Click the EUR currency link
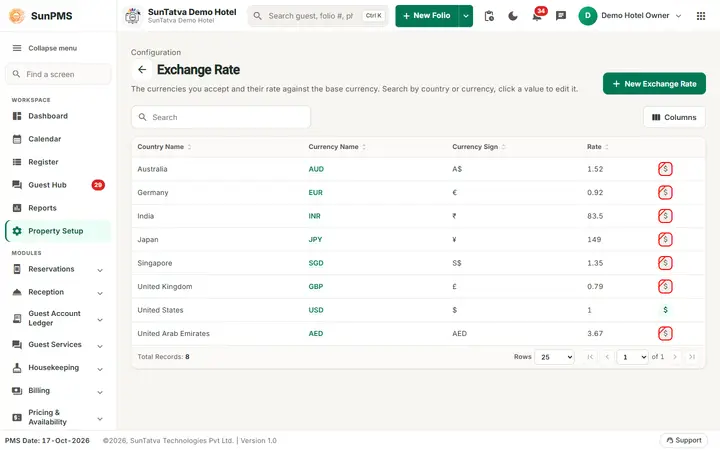Screen dimensions: 720x450 coord(315,192)
